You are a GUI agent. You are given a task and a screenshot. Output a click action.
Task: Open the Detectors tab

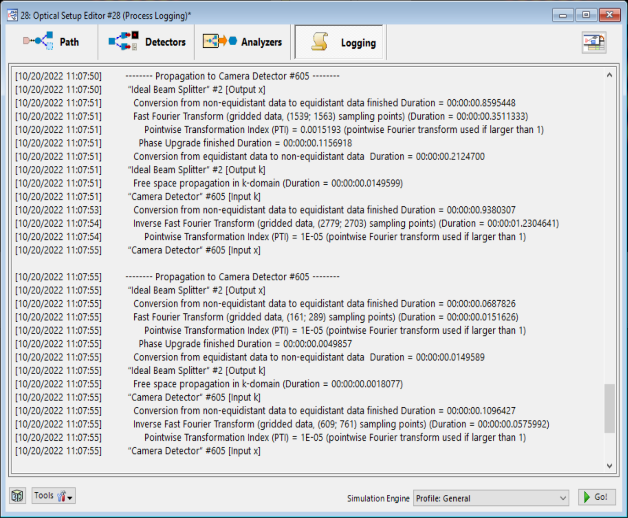point(147,42)
